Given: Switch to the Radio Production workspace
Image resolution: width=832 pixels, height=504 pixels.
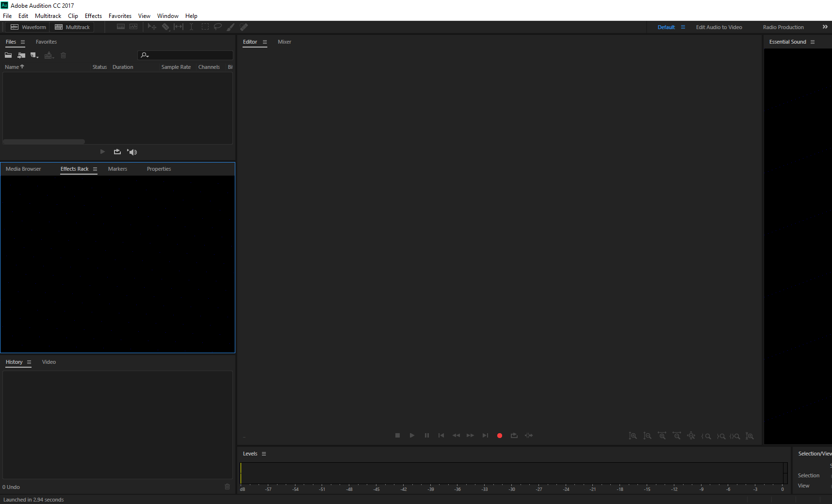Looking at the screenshot, I should click(783, 27).
